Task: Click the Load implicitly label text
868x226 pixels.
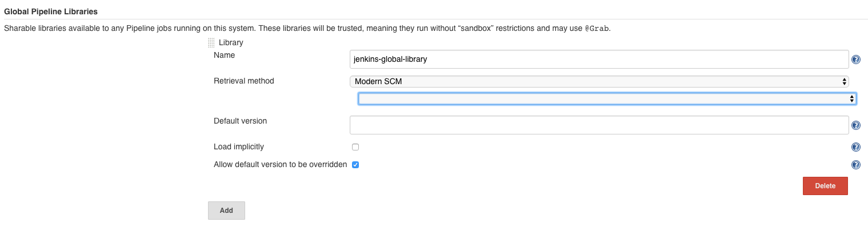Action: coord(239,147)
